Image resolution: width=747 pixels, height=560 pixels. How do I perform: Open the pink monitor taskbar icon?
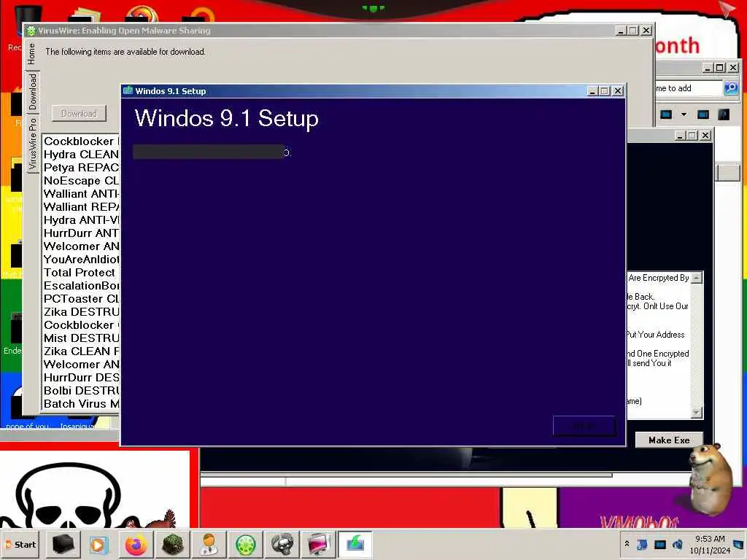coord(318,544)
